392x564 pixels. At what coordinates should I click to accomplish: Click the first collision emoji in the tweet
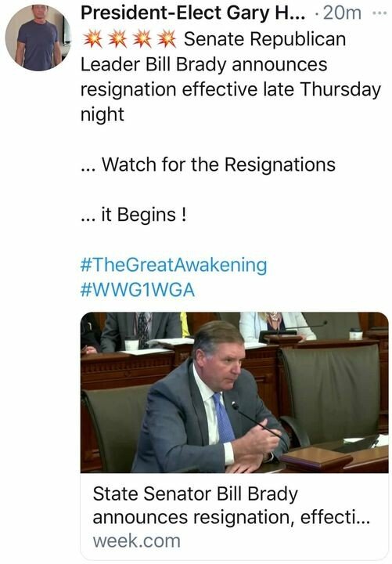(x=92, y=39)
